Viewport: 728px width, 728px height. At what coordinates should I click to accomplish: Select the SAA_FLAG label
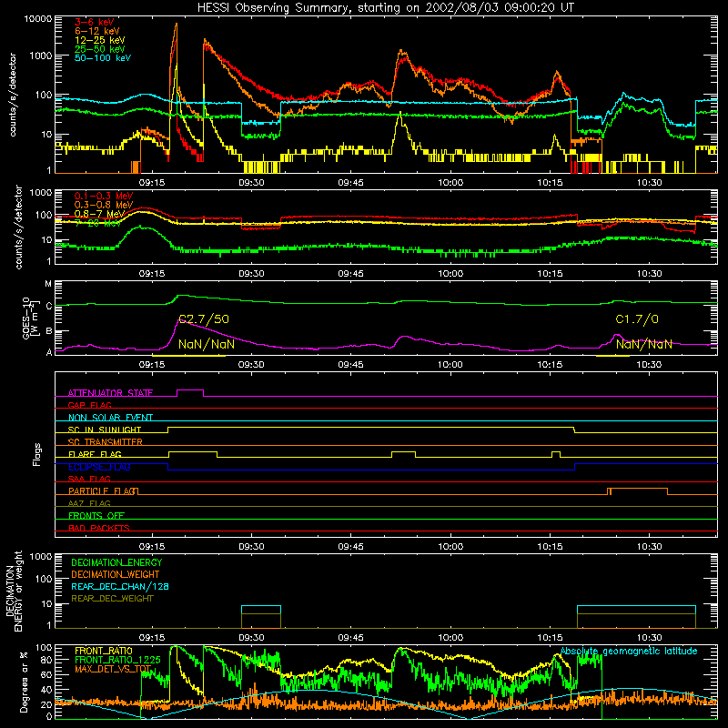pos(89,479)
